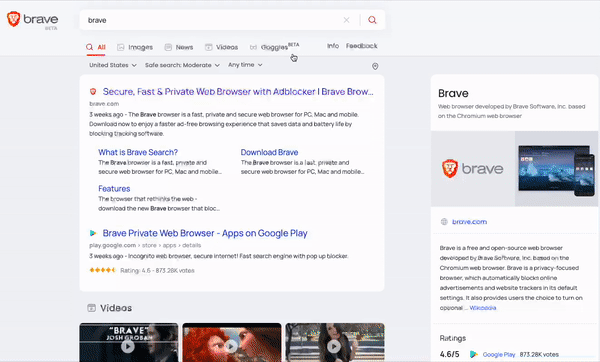Click the Brave title in info panel
The image size is (600, 362).
(453, 93)
